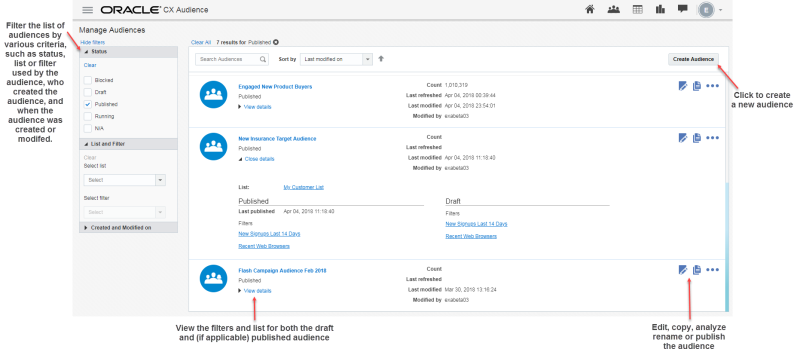Collapse the Status filter section
Image resolution: width=800 pixels, height=361 pixels.
[x=129, y=52]
